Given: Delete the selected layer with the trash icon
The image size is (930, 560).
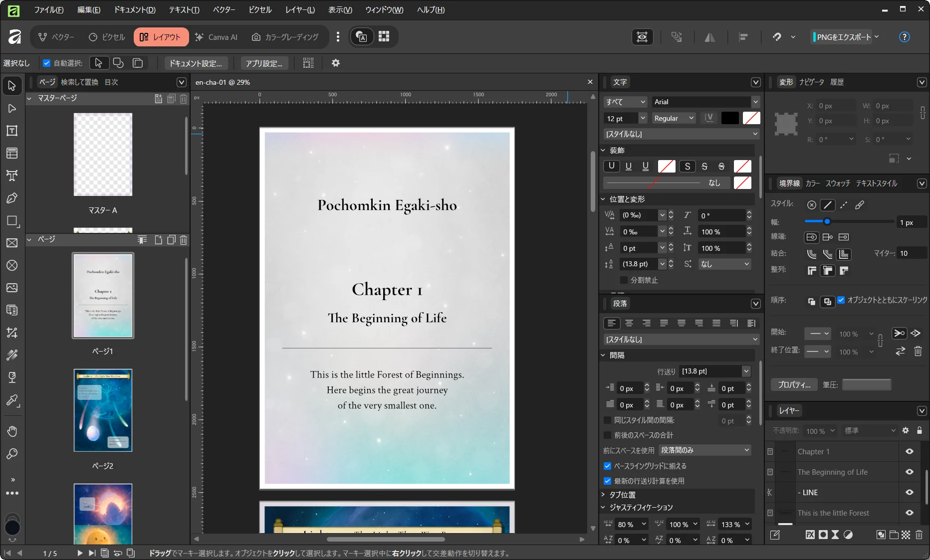Looking at the screenshot, I should [920, 535].
